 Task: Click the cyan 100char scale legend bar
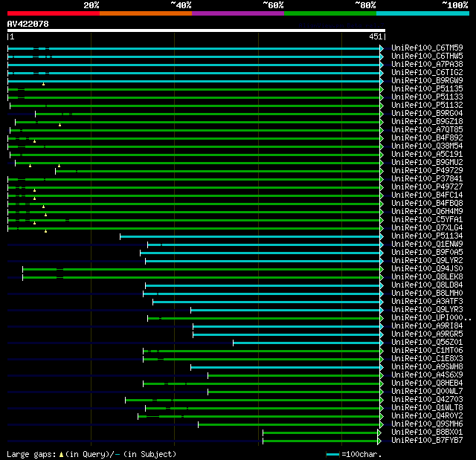[x=332, y=454]
